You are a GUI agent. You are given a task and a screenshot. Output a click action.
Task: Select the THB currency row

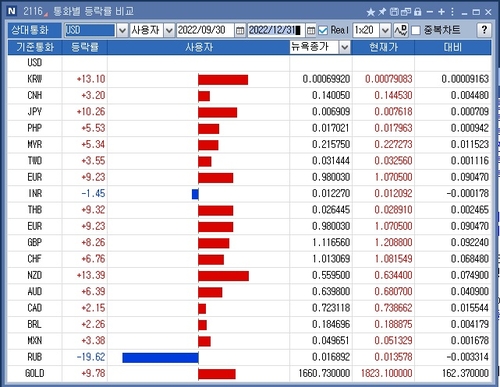(x=249, y=210)
